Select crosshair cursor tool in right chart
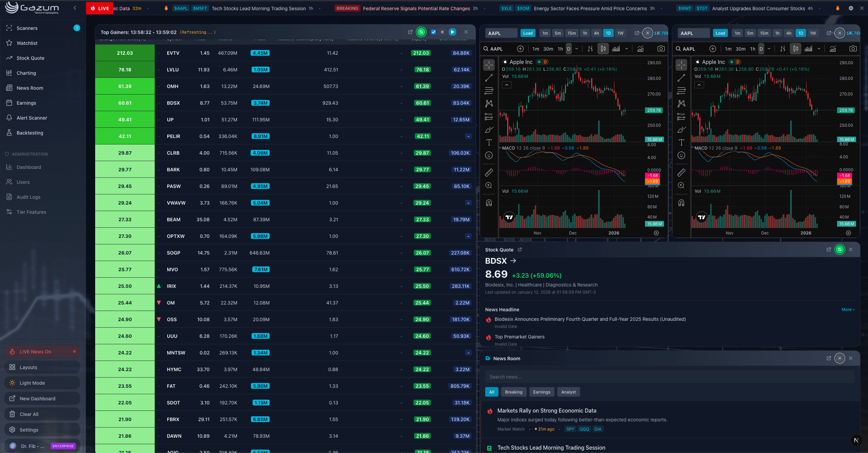The height and width of the screenshot is (453, 868). pyautogui.click(x=681, y=65)
